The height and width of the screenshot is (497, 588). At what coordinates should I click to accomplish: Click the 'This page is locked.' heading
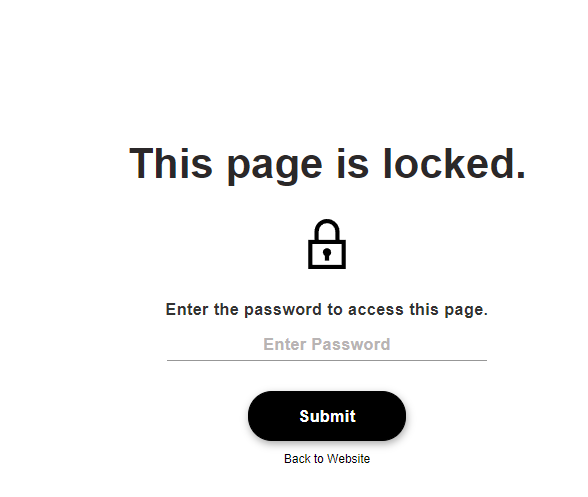click(x=327, y=164)
